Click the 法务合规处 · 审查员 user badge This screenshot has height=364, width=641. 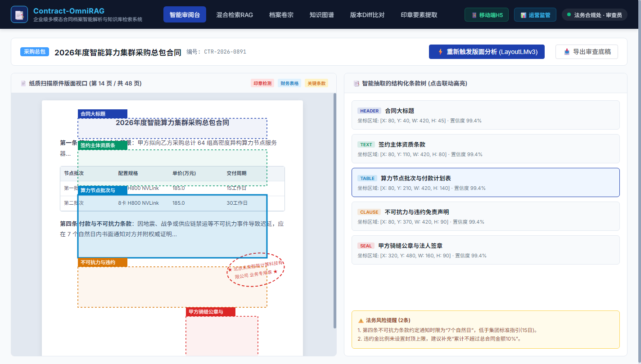click(594, 15)
